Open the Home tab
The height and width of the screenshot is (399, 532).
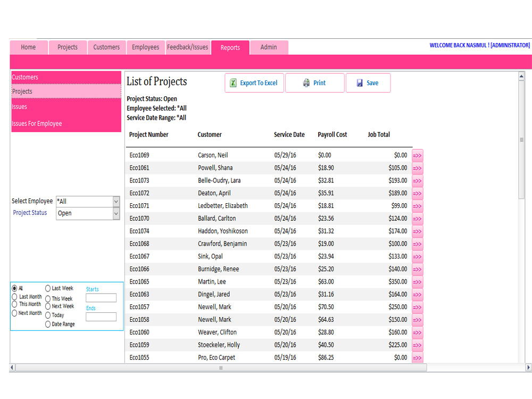point(29,47)
